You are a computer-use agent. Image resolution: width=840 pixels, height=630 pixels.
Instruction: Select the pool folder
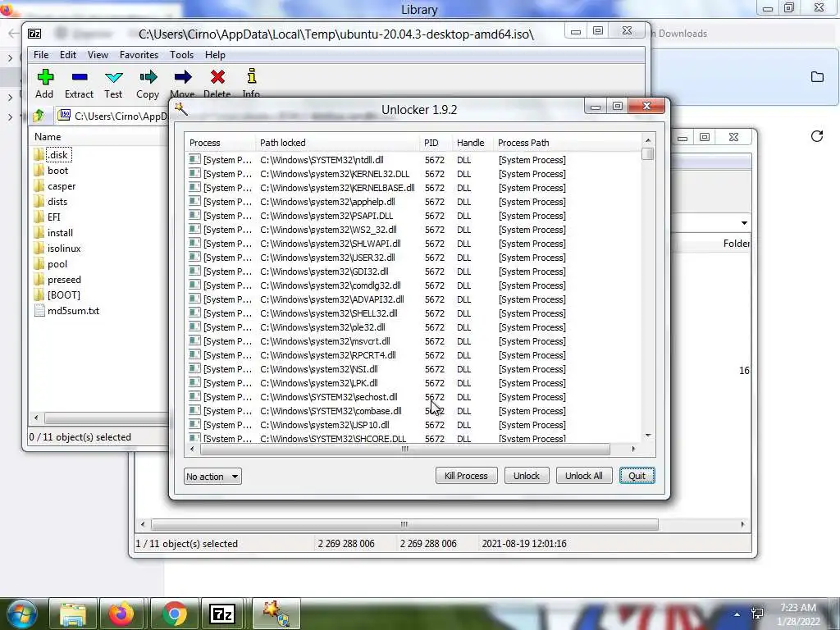point(50,263)
